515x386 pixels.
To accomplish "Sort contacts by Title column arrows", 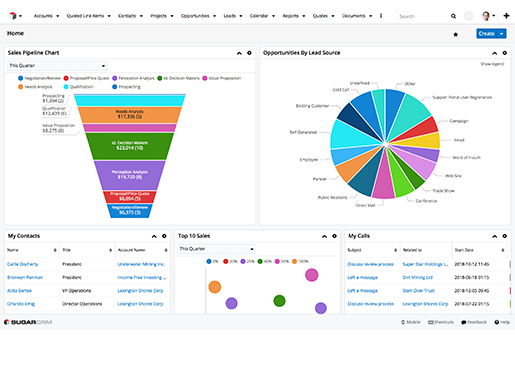I will pos(110,250).
